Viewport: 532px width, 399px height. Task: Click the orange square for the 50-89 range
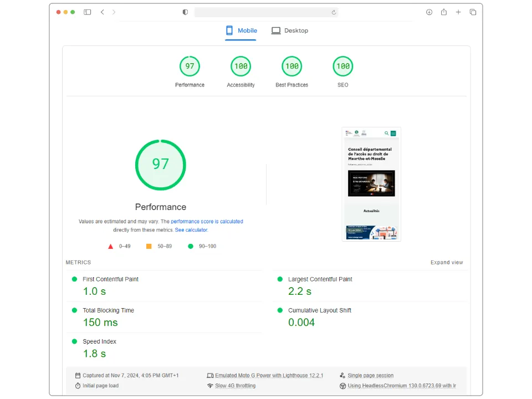[x=149, y=246]
